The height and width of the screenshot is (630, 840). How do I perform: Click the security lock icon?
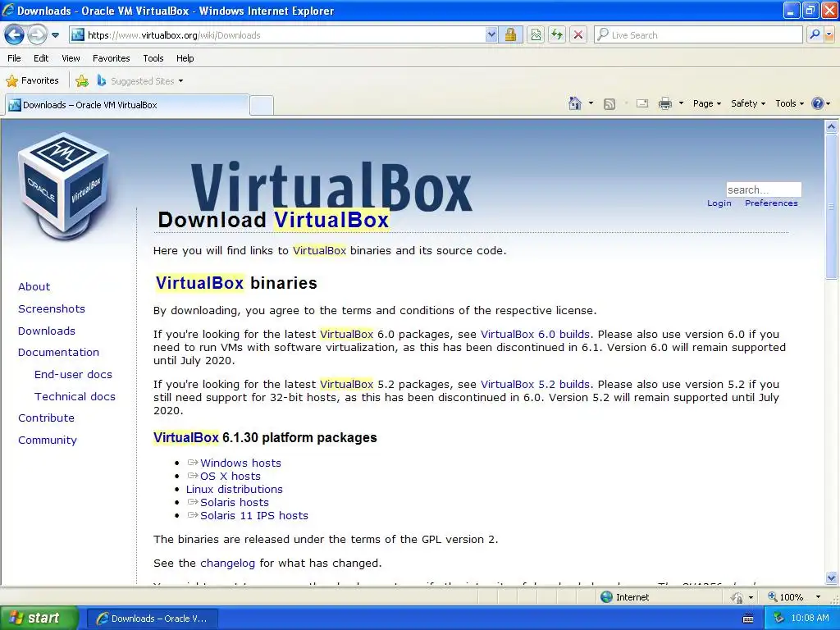[510, 35]
